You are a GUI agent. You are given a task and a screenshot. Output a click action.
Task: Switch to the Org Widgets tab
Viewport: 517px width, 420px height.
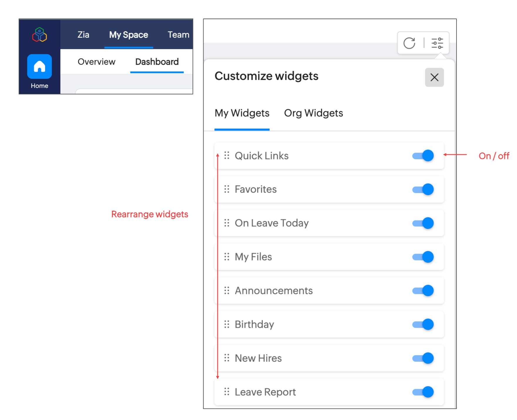tap(313, 113)
